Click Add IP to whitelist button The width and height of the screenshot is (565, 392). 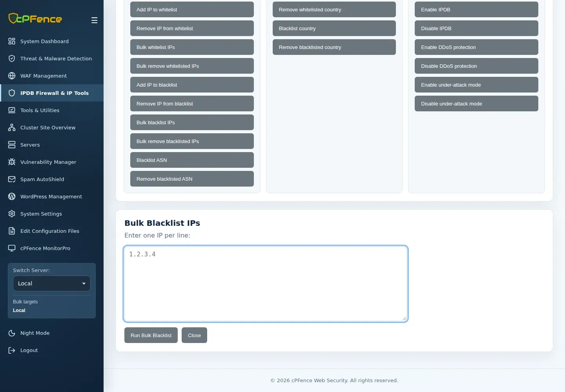click(192, 9)
